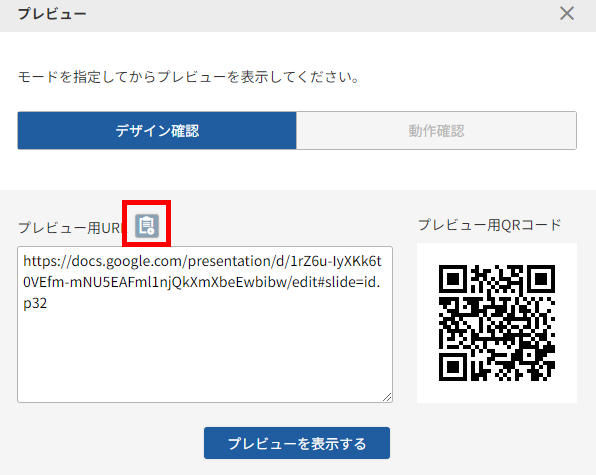Click the mode instruction sentence text
The height and width of the screenshot is (475, 596).
point(189,77)
